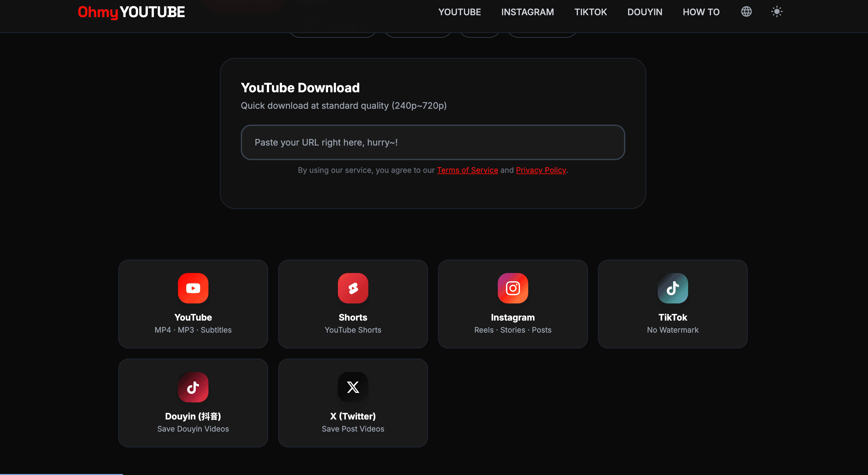The height and width of the screenshot is (475, 868).
Task: Select the INSTAGRAM nav item
Action: click(527, 12)
